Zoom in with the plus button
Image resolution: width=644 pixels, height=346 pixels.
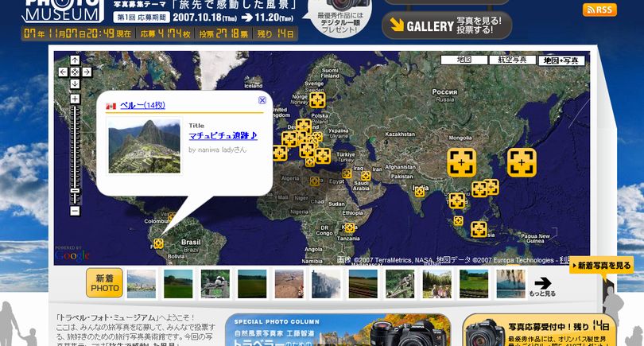(75, 99)
